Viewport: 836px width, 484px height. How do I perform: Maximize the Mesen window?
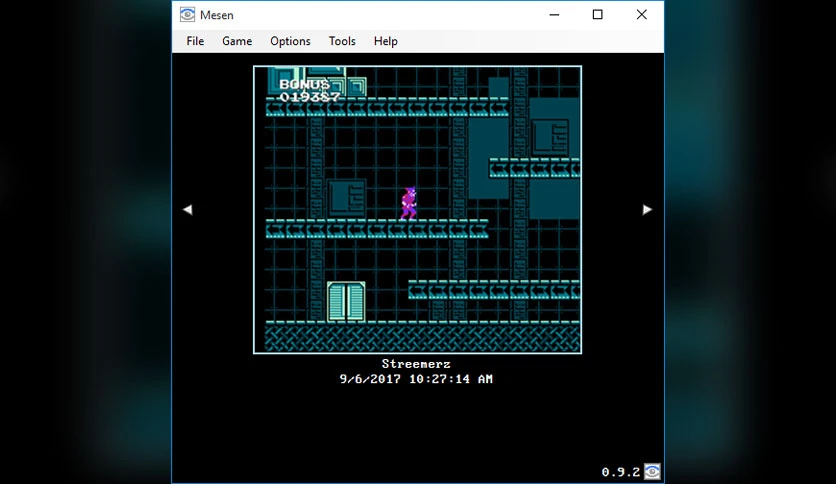598,15
